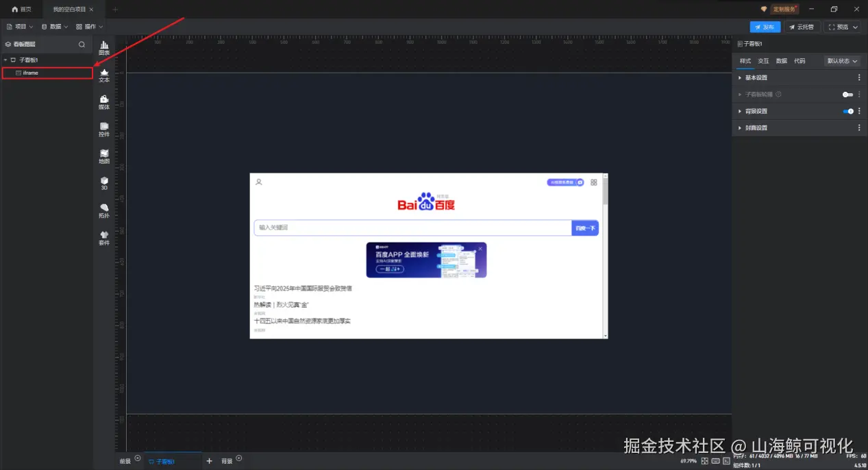Click the 云托管 button
Screen dimensions: 868x470
click(x=802, y=27)
